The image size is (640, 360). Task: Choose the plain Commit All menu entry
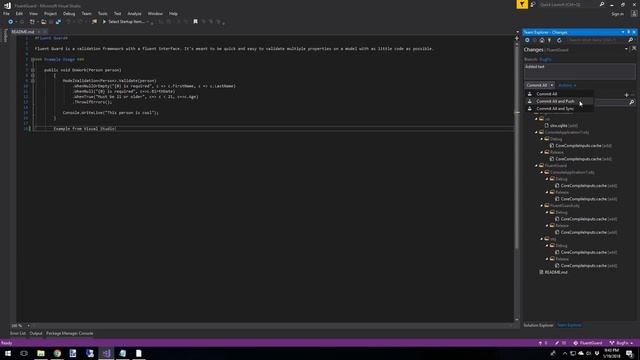[559, 94]
